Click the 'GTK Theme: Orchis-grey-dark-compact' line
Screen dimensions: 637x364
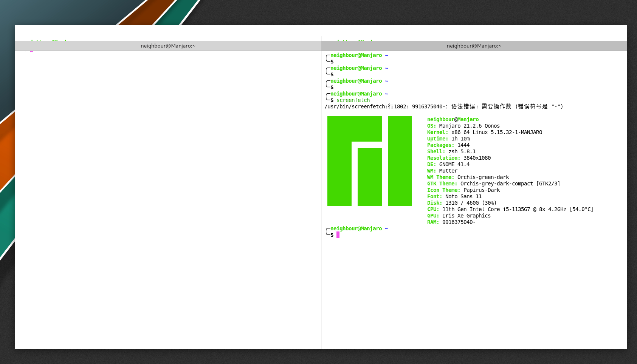494,184
